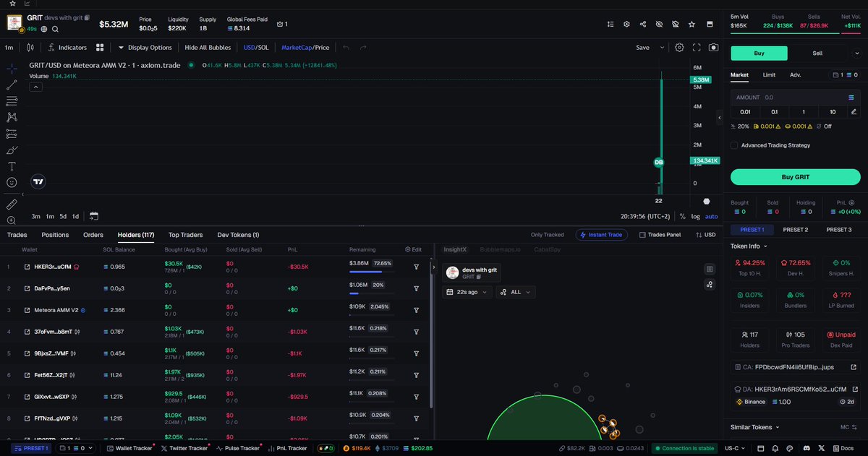Switch to the Sell side button
This screenshot has width=868, height=456.
817,53
